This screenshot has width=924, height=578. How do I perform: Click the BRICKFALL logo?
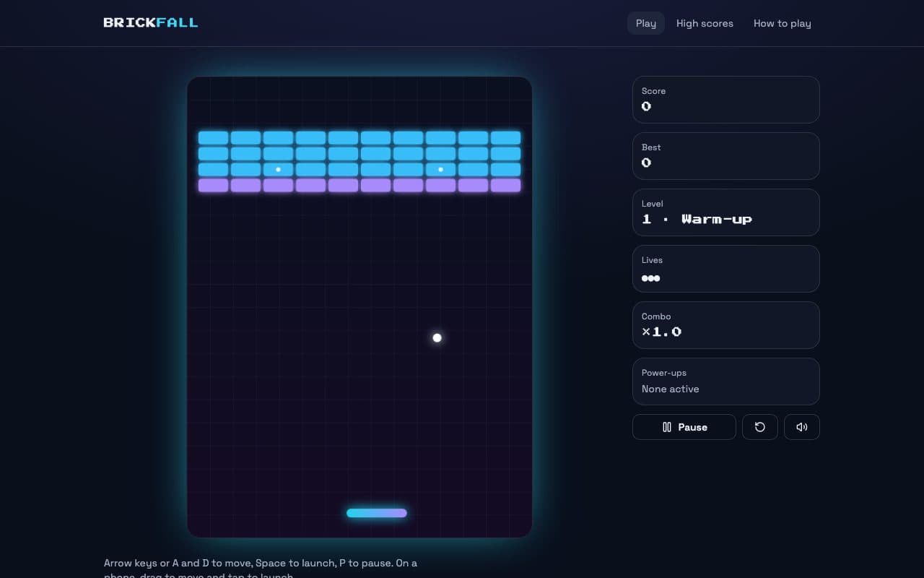151,22
